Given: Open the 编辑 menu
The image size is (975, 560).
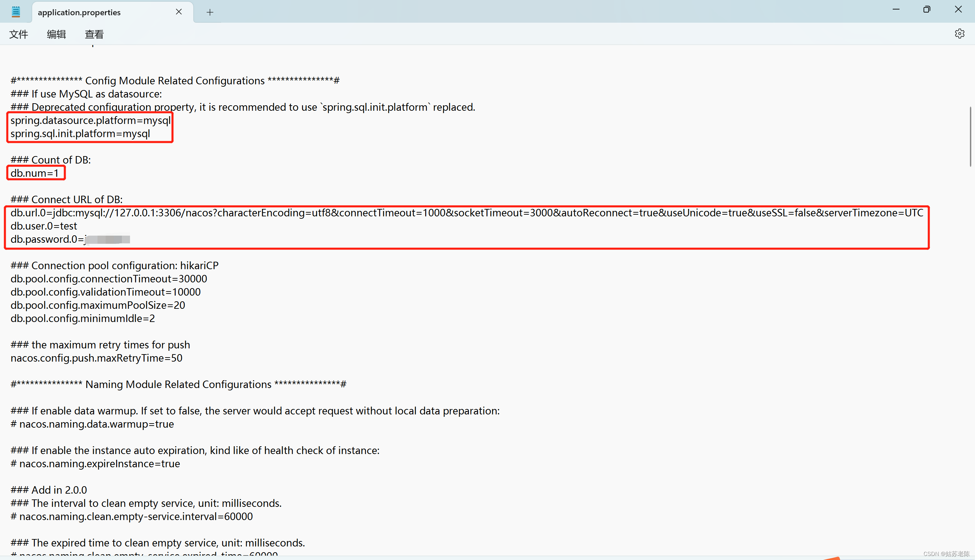Looking at the screenshot, I should [x=56, y=34].
